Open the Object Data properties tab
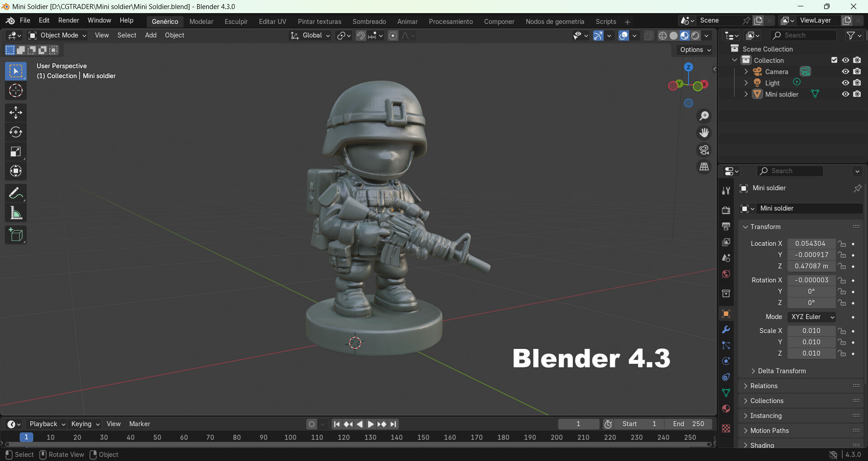 pos(726,393)
